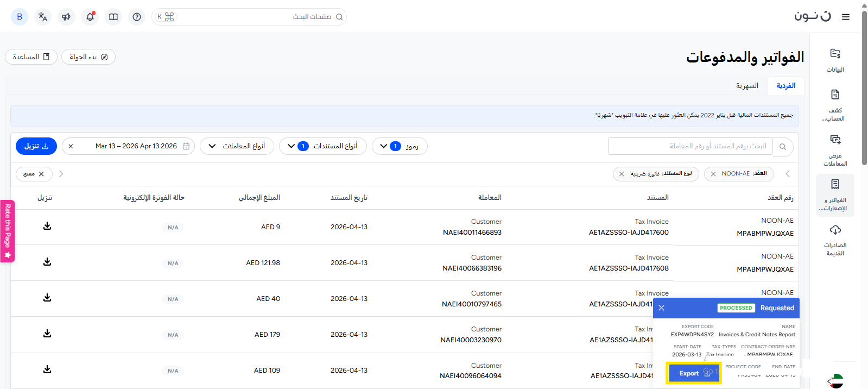Image resolution: width=868 pixels, height=389 pixels.
Task: Download the AED 121.98 invoice
Action: tap(47, 262)
